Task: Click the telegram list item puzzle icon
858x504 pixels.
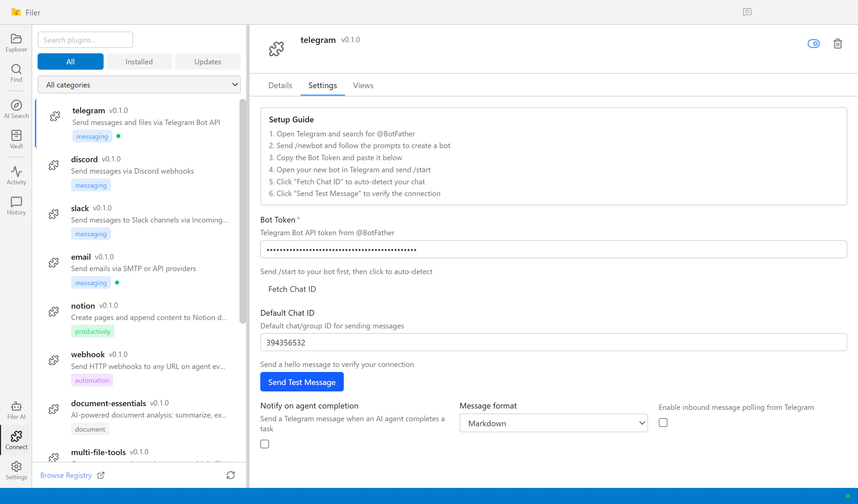Action: (x=55, y=117)
